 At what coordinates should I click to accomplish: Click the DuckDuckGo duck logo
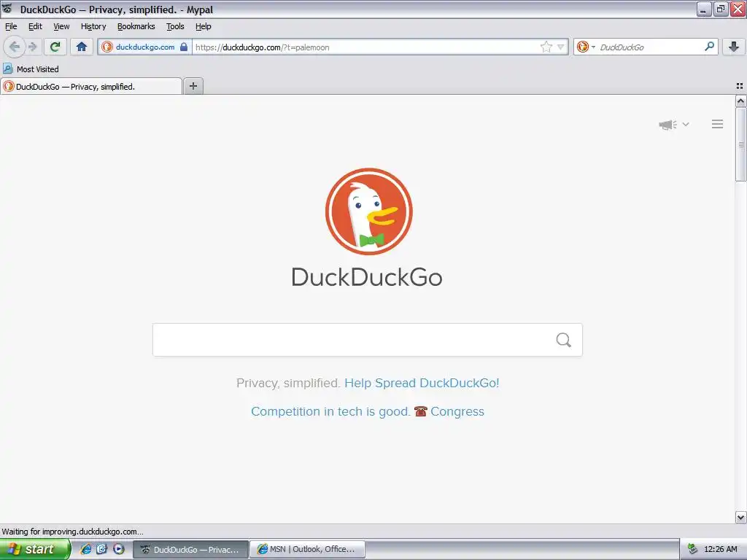click(368, 211)
